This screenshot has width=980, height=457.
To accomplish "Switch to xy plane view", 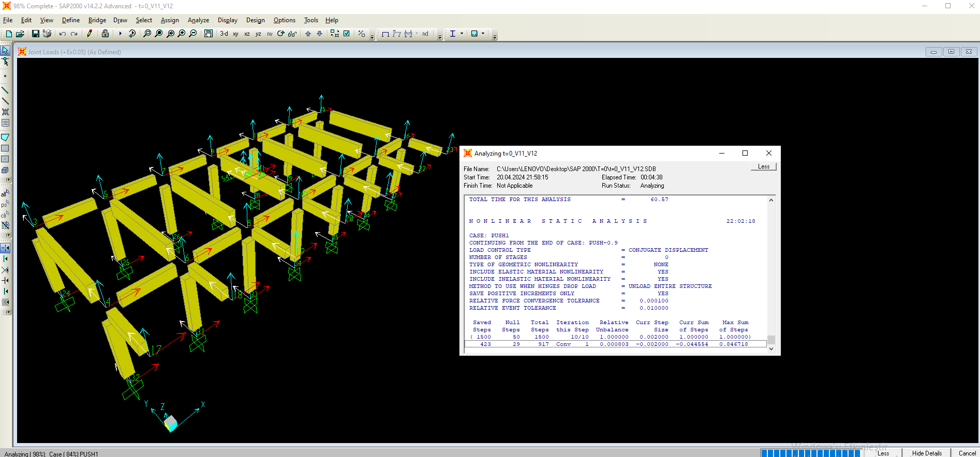I will click(x=235, y=34).
